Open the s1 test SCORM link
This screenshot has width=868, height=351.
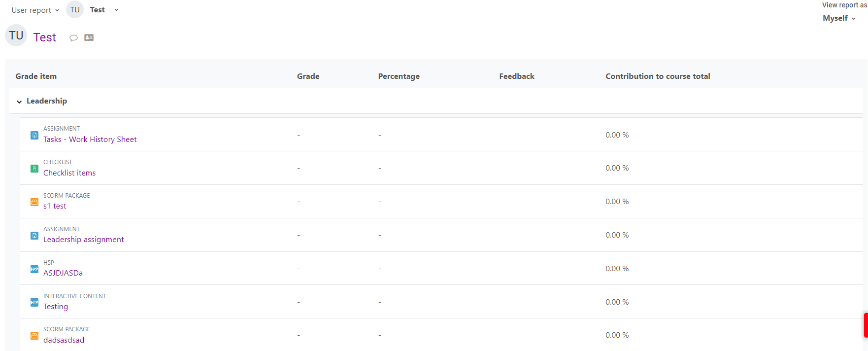[55, 206]
